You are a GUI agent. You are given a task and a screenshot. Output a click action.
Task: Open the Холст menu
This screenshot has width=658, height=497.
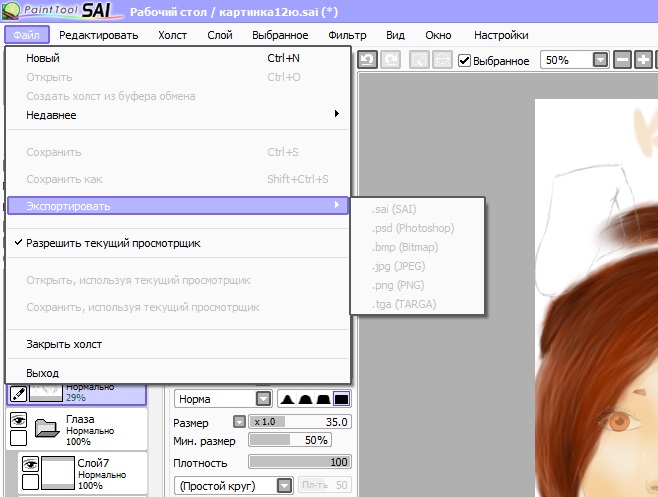(172, 35)
